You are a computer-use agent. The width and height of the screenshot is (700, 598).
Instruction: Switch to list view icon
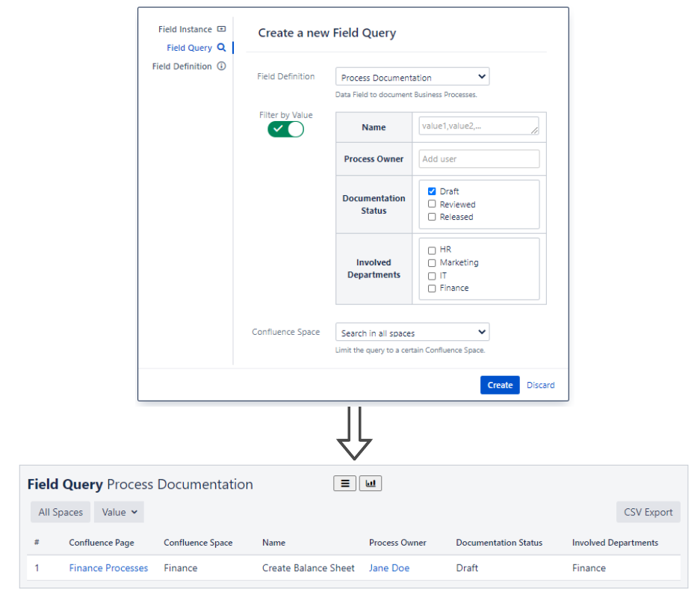coord(344,483)
